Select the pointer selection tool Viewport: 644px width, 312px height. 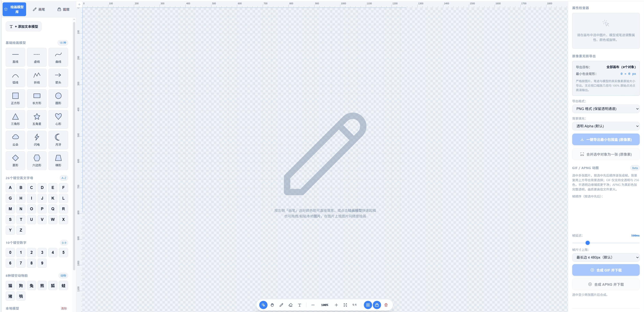[263, 305]
